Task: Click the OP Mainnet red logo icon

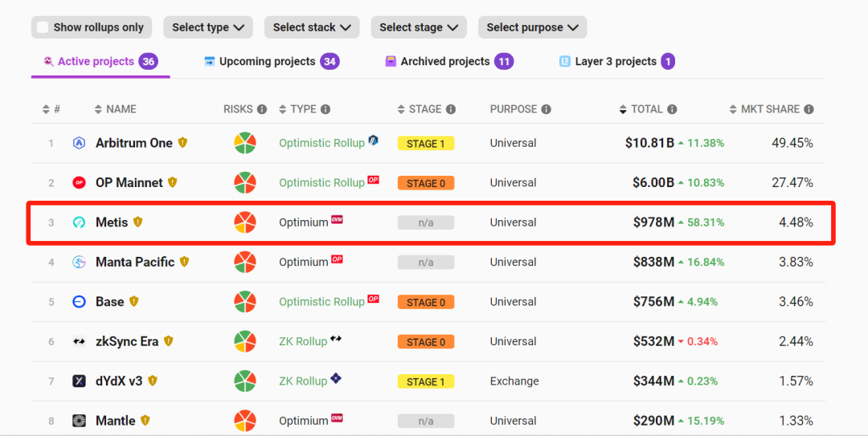Action: pos(79,183)
